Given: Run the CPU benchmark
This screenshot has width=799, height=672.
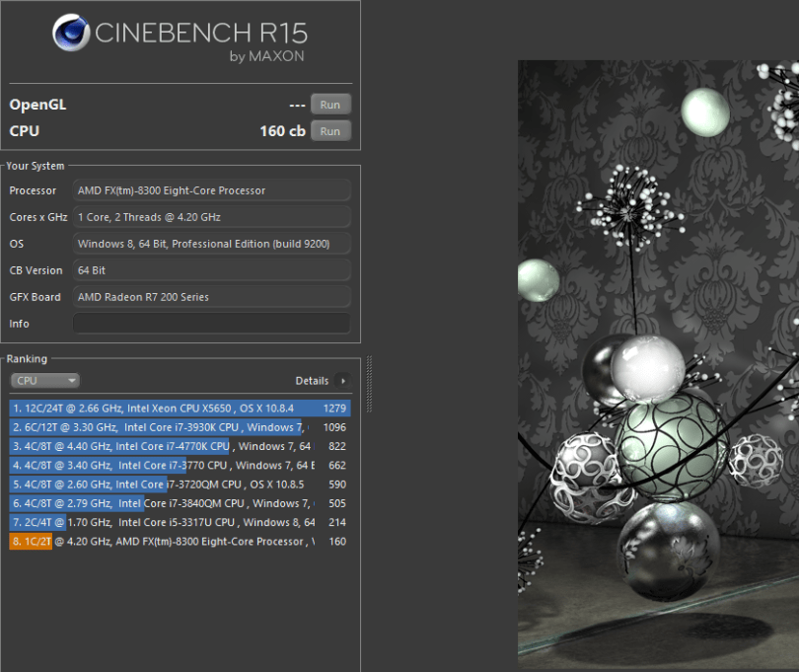Looking at the screenshot, I should (330, 131).
